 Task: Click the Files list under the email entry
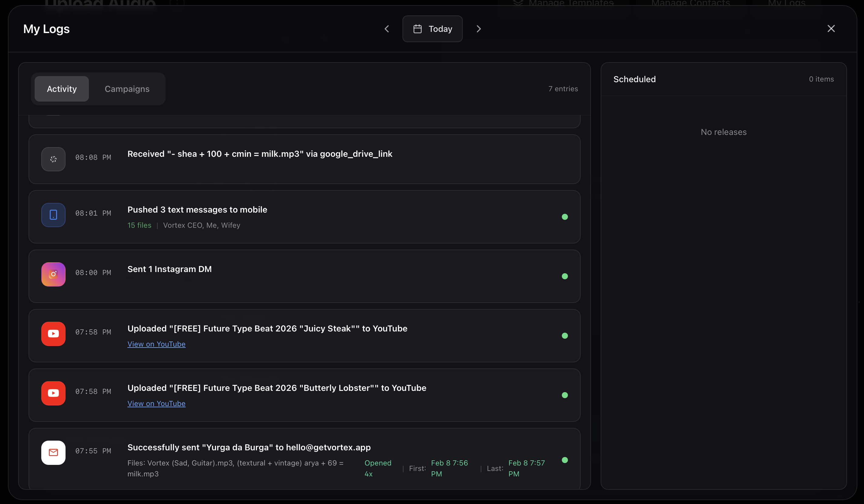235,468
